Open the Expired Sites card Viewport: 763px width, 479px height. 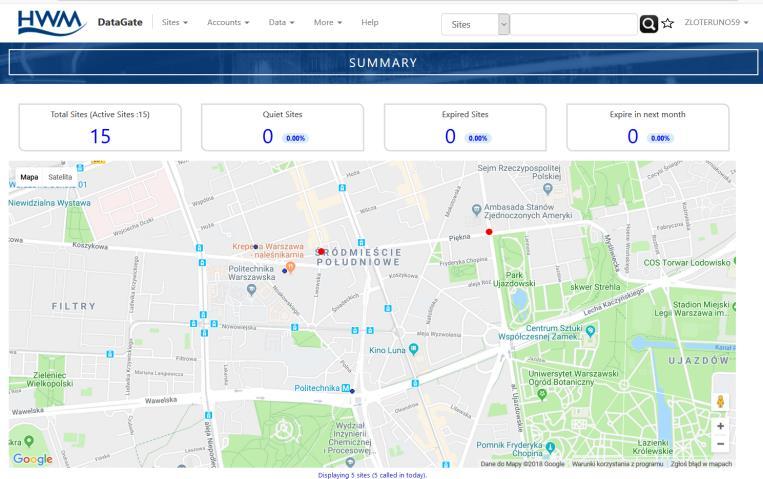click(x=465, y=128)
